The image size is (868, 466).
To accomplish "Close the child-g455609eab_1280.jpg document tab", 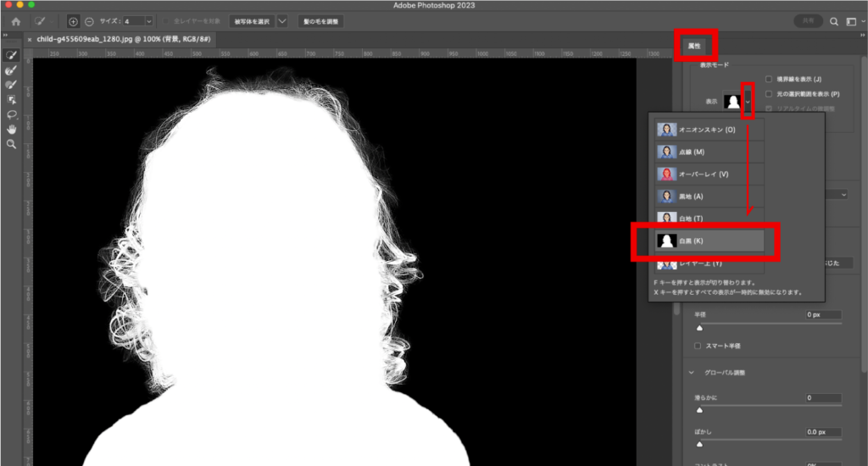I will coord(30,39).
